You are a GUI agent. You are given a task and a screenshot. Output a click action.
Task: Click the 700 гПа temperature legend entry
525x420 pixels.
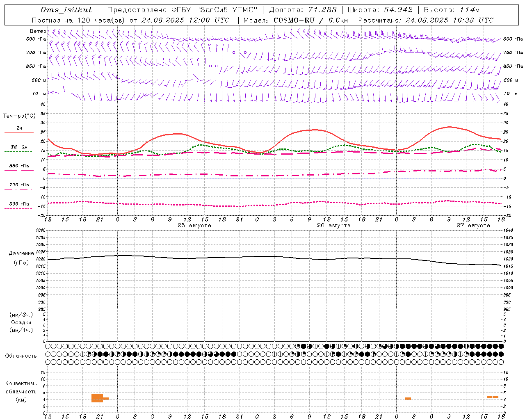point(19,185)
